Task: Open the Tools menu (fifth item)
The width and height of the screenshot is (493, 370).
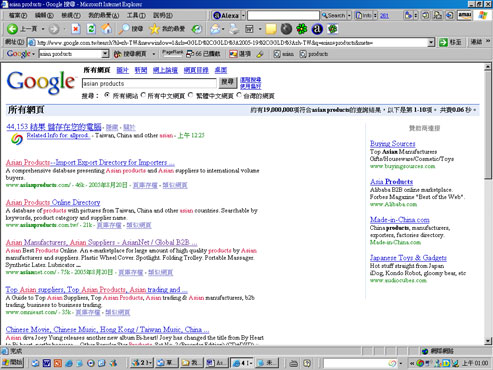Action: (136, 15)
